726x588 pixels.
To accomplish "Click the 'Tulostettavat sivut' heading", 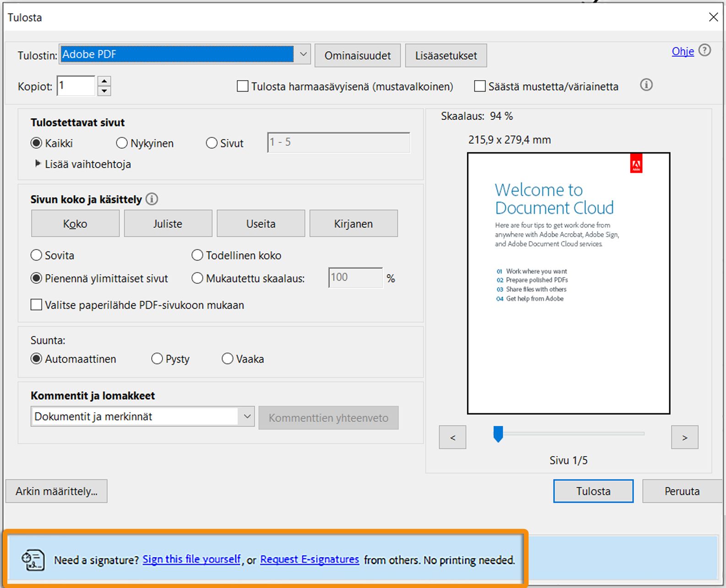I will click(77, 123).
